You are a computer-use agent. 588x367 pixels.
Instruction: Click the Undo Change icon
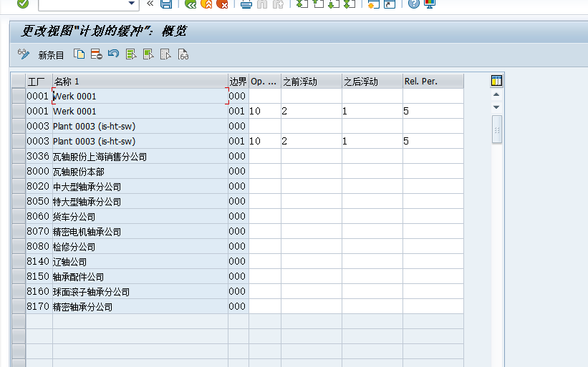coord(114,54)
